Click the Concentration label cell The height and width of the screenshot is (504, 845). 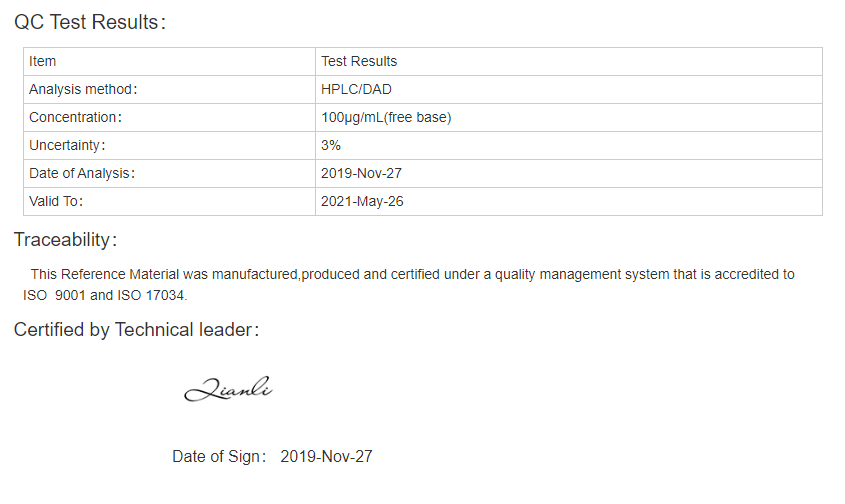[x=169, y=118]
